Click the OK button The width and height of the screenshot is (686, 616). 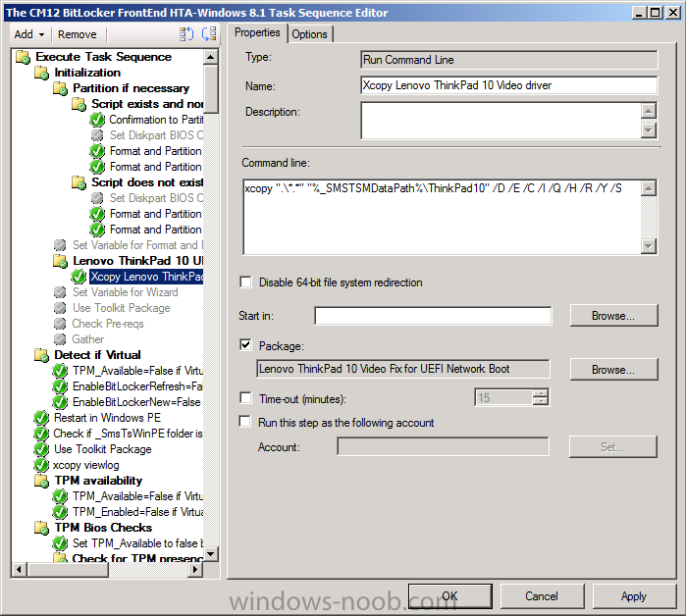(450, 596)
